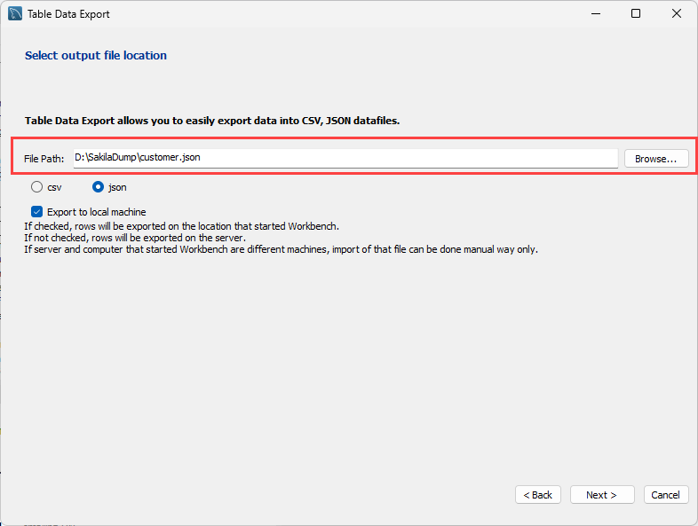
Task: Click the 'File Path:' label
Action: pos(44,159)
